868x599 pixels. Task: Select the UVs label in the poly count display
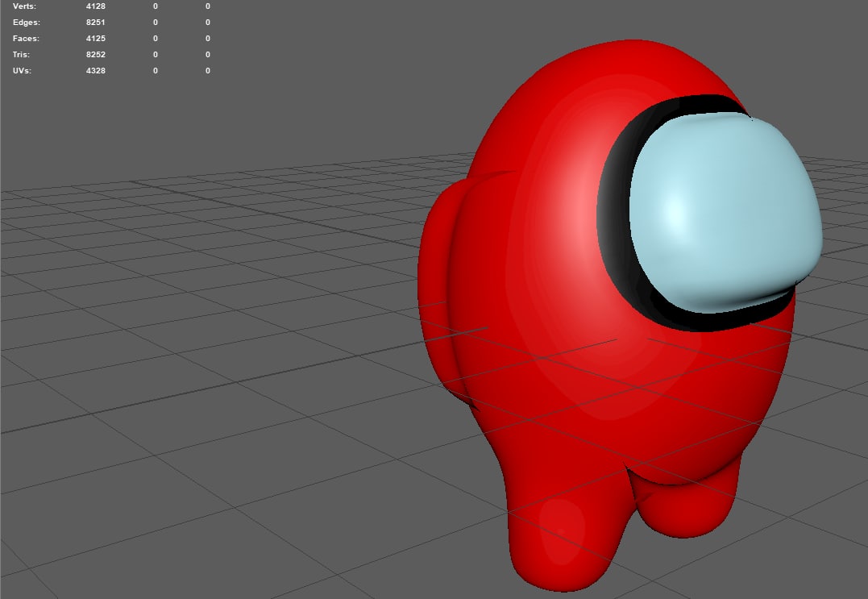point(22,70)
